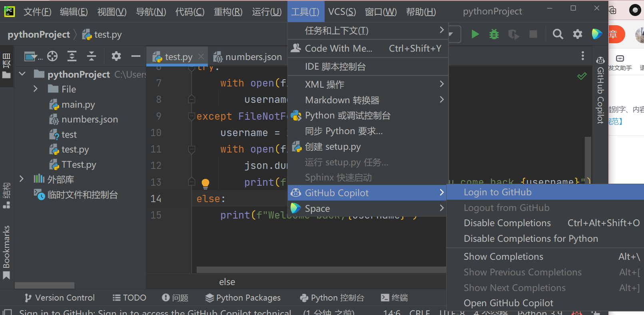Open project panel options gear icon

point(116,56)
